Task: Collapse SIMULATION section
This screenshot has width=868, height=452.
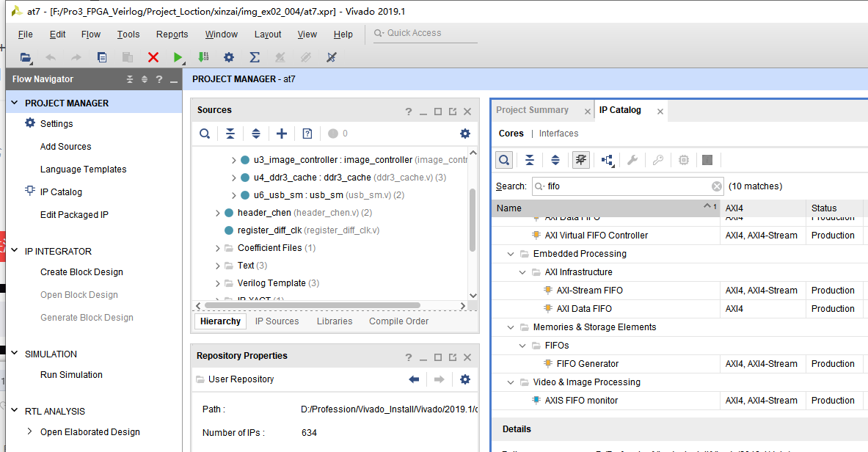Action: point(15,354)
